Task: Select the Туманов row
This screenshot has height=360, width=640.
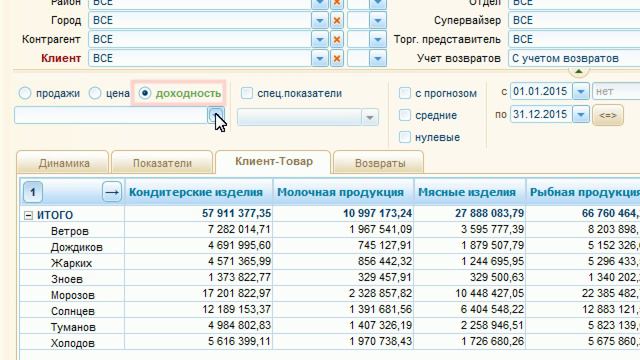Action: [x=73, y=327]
